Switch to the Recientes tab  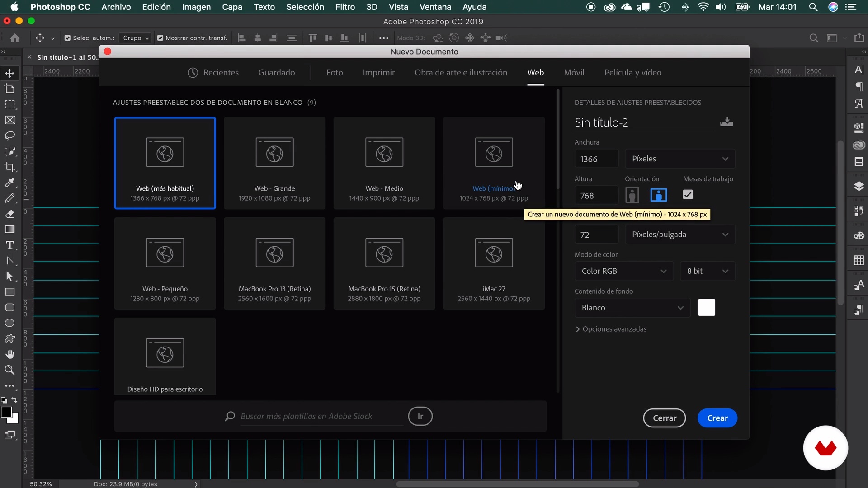pyautogui.click(x=213, y=73)
